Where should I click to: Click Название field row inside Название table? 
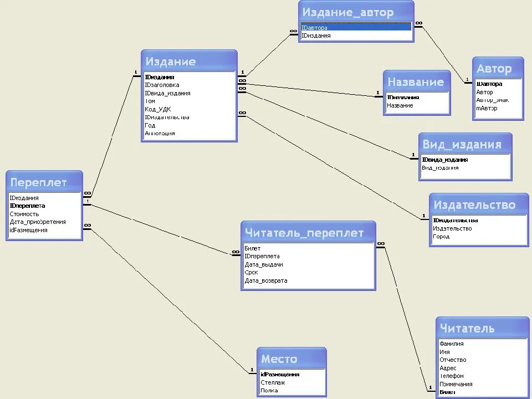pos(417,105)
